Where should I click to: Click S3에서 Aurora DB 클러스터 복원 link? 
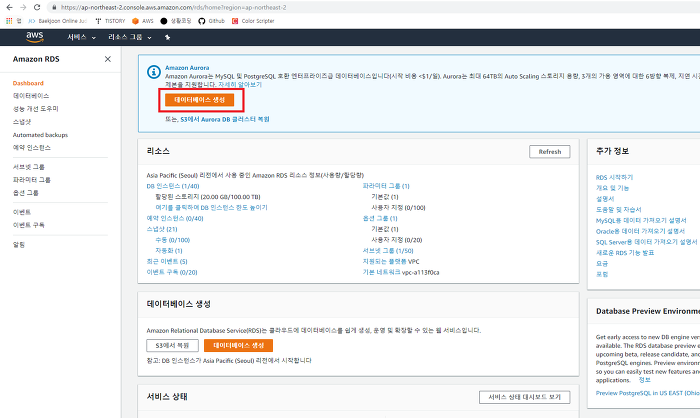225,119
